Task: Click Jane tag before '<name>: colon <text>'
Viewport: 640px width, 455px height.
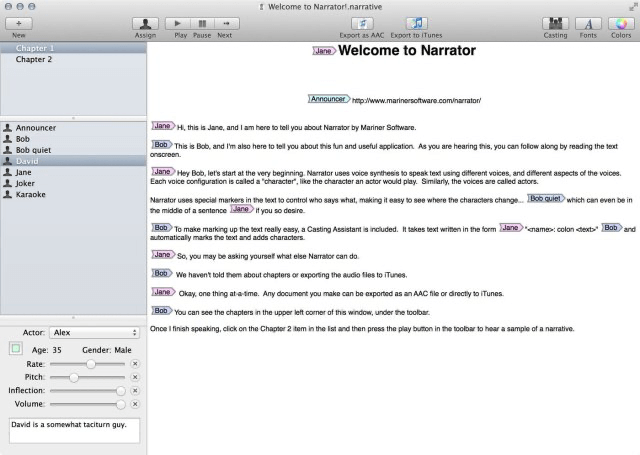Action: (x=511, y=228)
